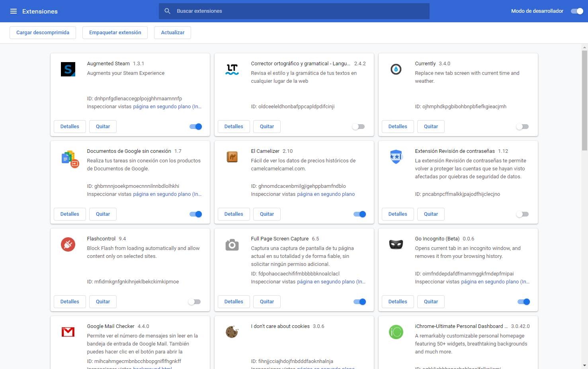Click the Augmented Steam extension icon

click(x=68, y=69)
